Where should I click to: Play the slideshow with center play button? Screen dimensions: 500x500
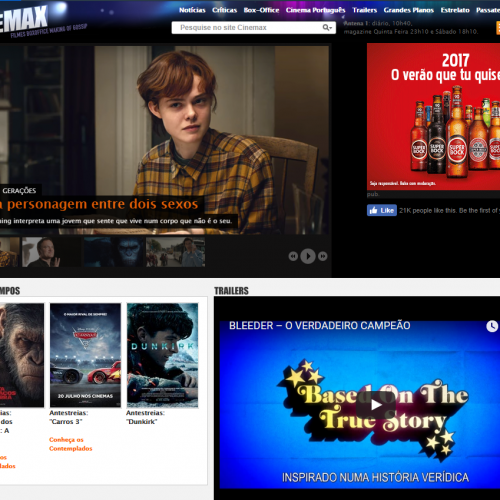click(x=308, y=256)
